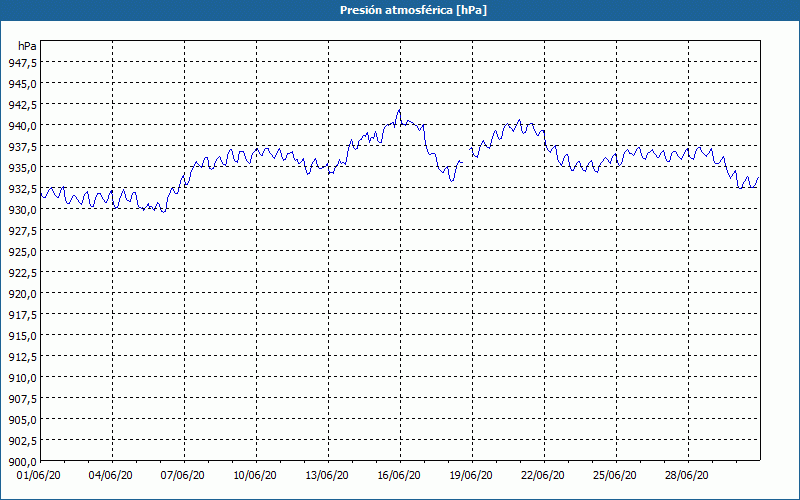Click the 915,0 y-axis label
The height and width of the screenshot is (500, 800).
22,335
